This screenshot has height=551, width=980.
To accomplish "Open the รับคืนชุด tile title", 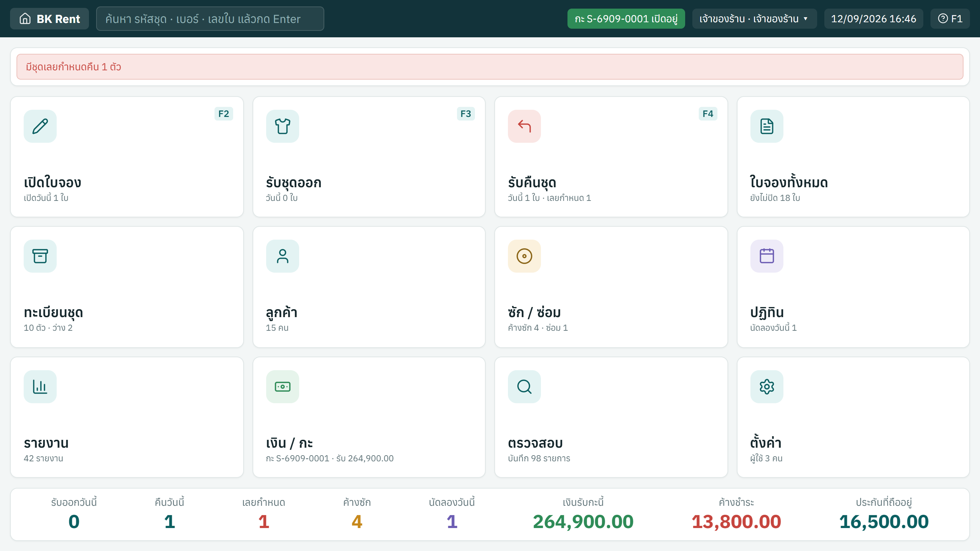I will tap(532, 183).
